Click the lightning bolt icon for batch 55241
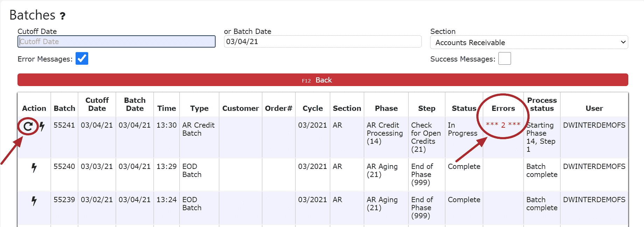 [42, 126]
